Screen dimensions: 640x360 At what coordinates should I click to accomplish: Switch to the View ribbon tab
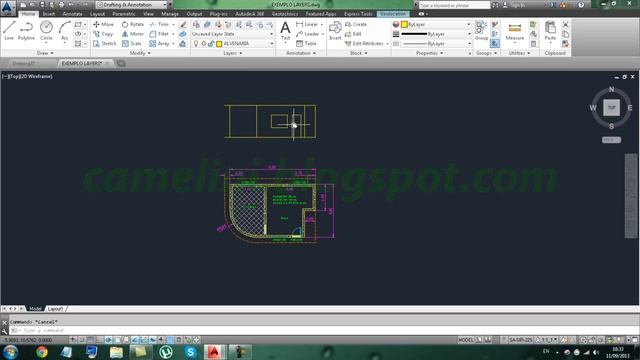pyautogui.click(x=149, y=14)
